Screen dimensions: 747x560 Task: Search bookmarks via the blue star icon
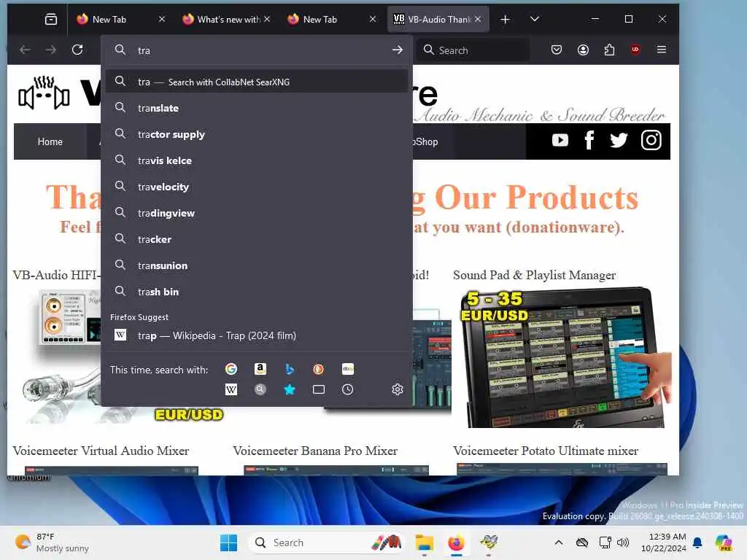(289, 389)
